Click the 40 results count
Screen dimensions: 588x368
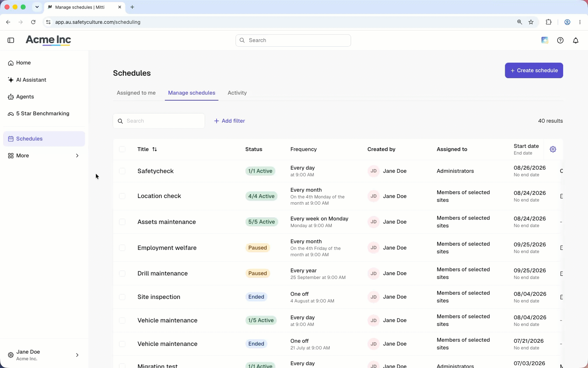pyautogui.click(x=551, y=121)
